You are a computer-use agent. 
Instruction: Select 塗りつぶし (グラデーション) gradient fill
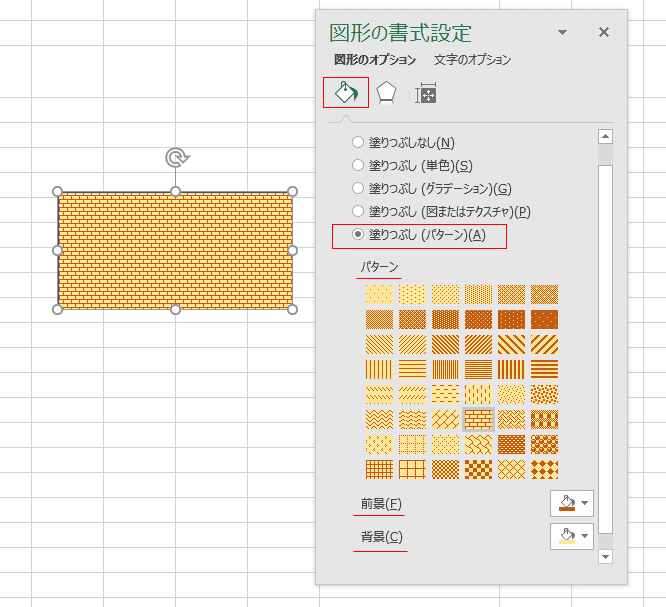pos(358,188)
